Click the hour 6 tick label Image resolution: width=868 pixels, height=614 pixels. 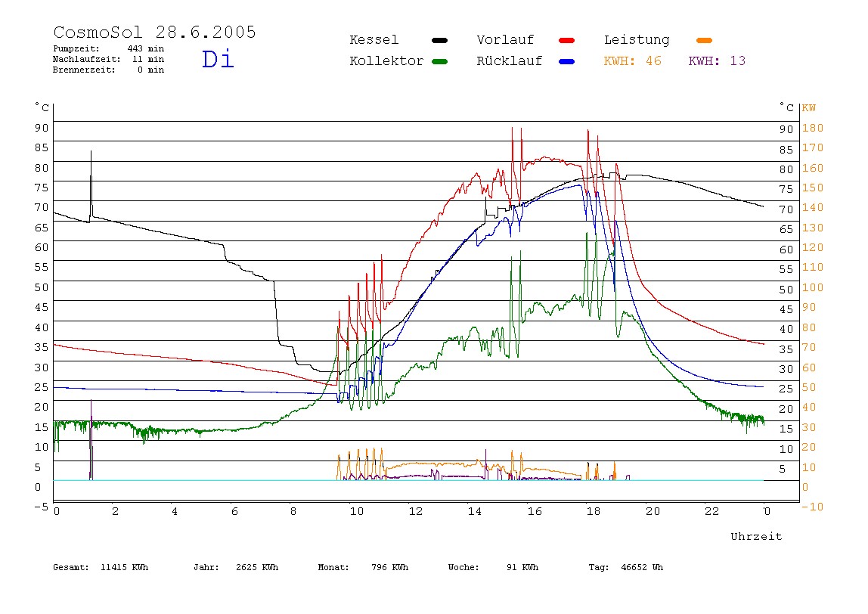[x=234, y=512]
